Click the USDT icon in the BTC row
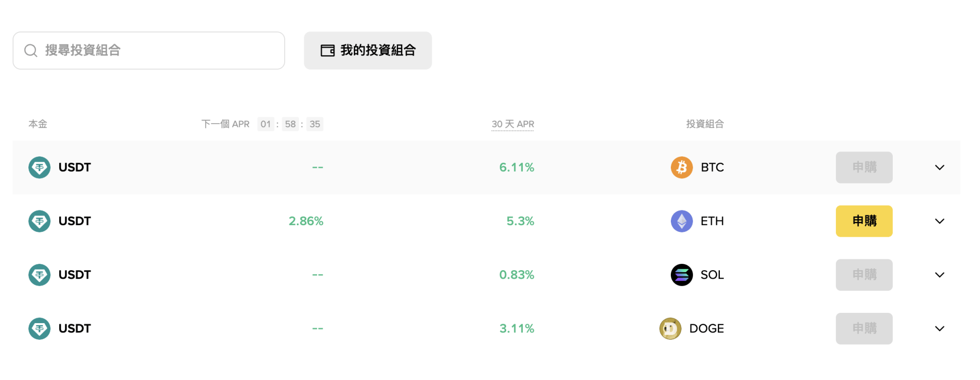Image resolution: width=980 pixels, height=380 pixels. [39, 167]
